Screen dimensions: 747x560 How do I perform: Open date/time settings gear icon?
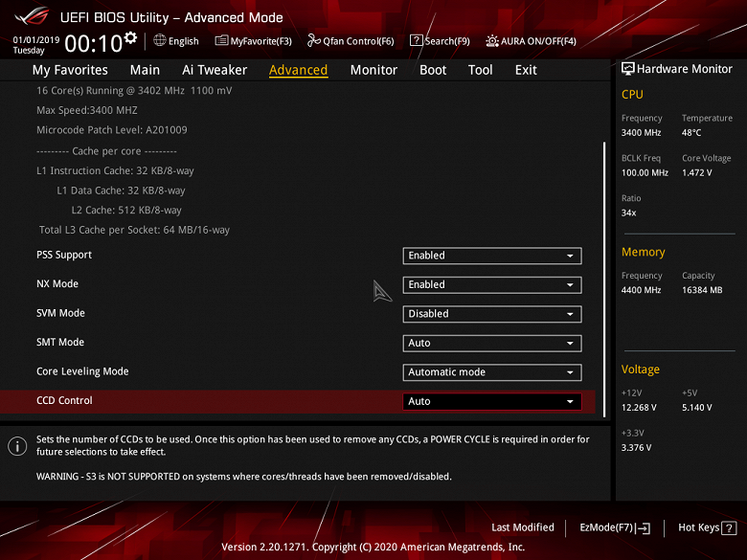[x=130, y=37]
